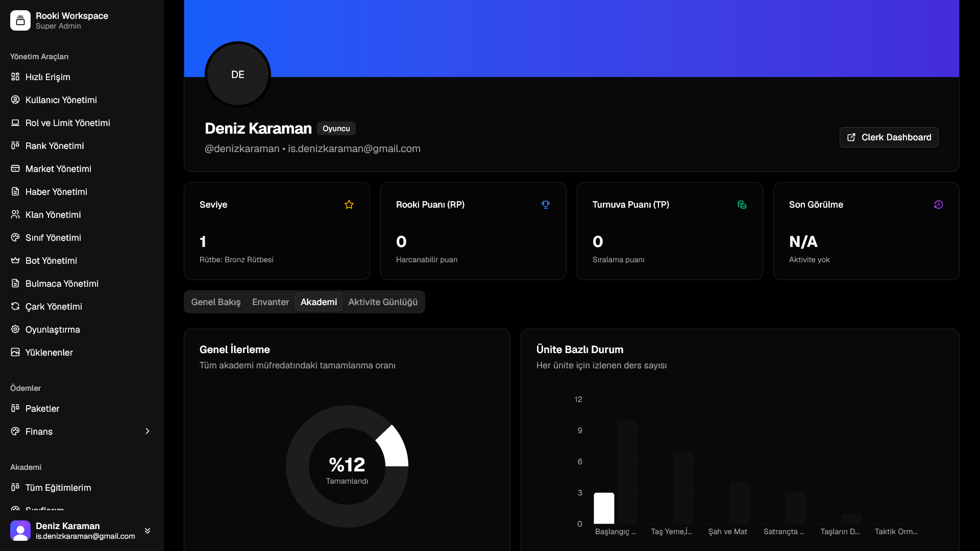Click the Satrançta axis label

click(x=784, y=532)
